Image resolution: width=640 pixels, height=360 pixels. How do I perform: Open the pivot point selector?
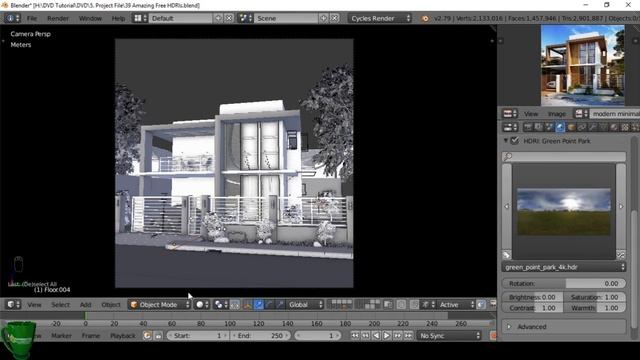pyautogui.click(x=221, y=304)
